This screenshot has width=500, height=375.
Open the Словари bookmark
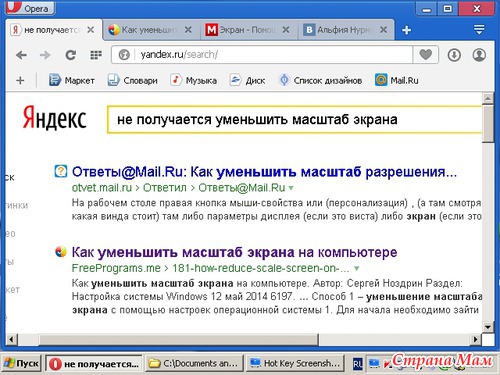coord(132,80)
